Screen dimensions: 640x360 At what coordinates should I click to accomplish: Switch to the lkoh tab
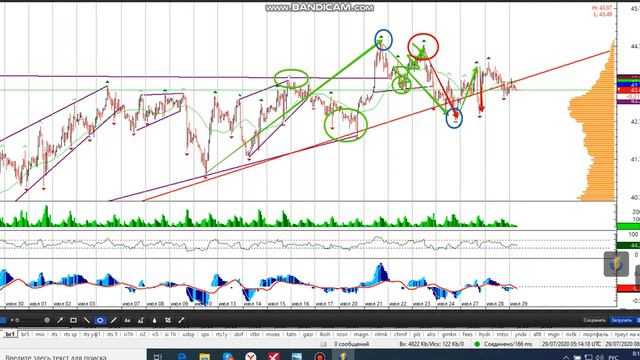(325, 334)
